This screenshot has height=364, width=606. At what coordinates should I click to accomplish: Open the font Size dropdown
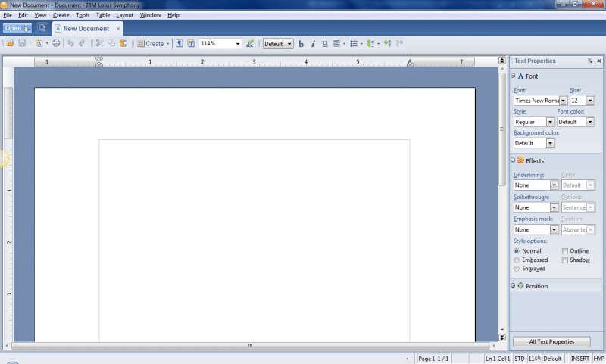590,100
